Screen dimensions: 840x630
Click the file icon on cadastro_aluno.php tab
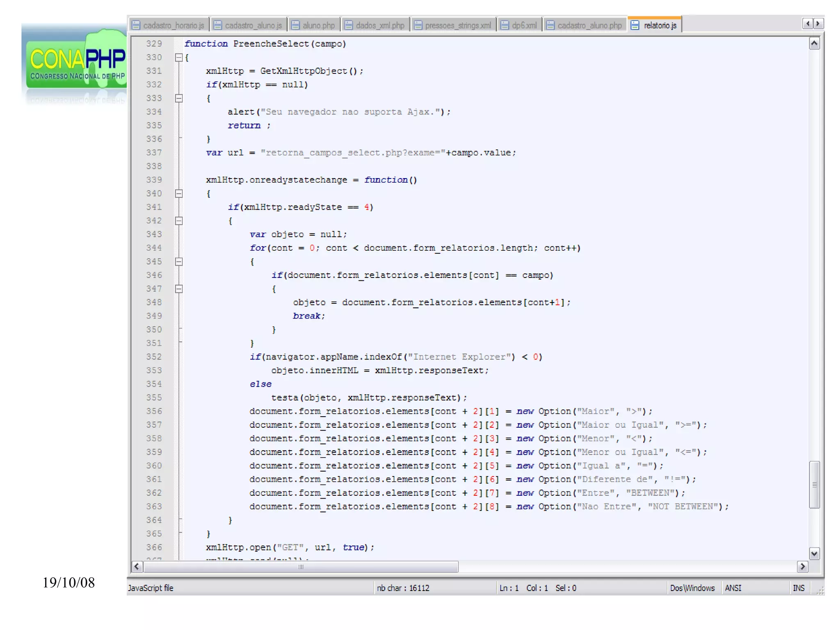click(550, 25)
